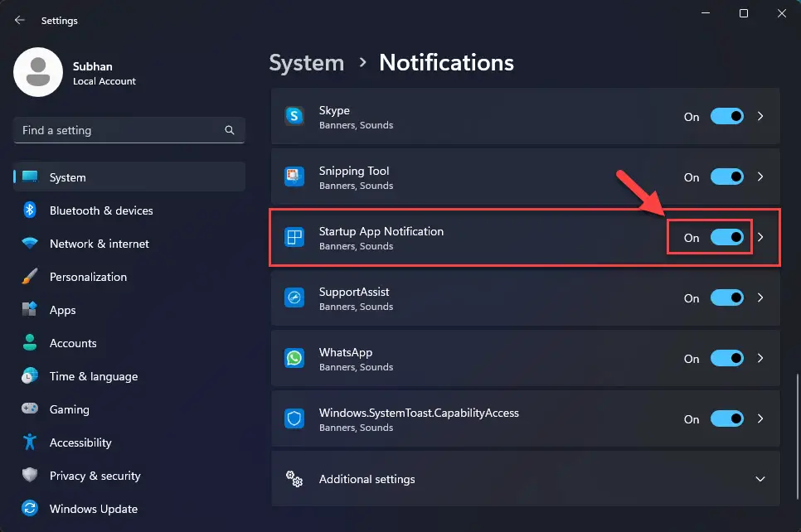Screen dimensions: 801x532
Task: Click the SupportAssist name text
Action: pyautogui.click(x=354, y=292)
